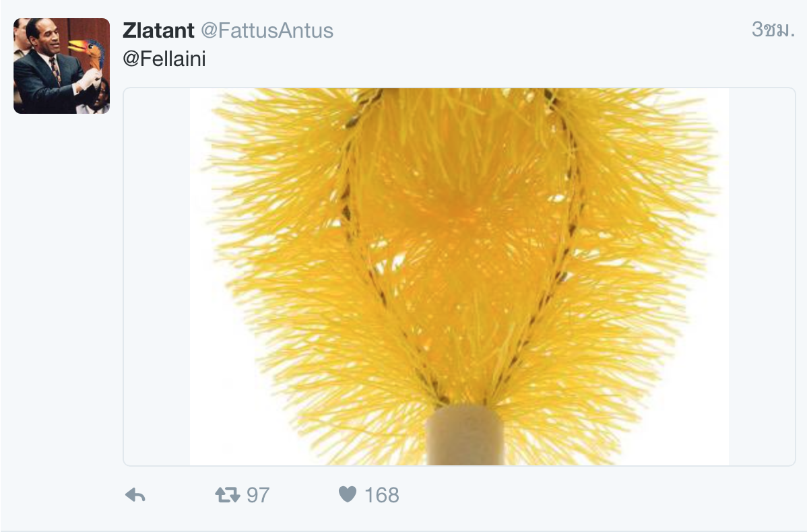Screen dimensions: 807x532
Task: Click the right gray margin of the media card
Action: click(x=761, y=276)
